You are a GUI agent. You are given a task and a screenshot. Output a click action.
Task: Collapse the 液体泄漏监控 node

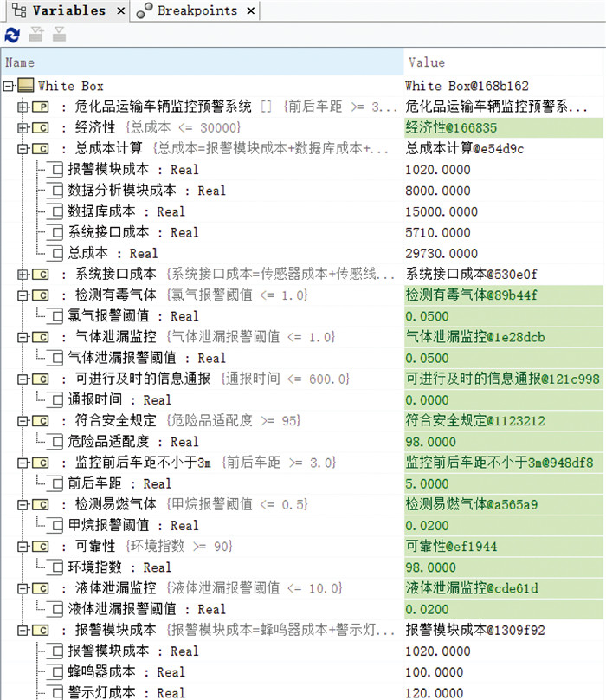point(23,588)
